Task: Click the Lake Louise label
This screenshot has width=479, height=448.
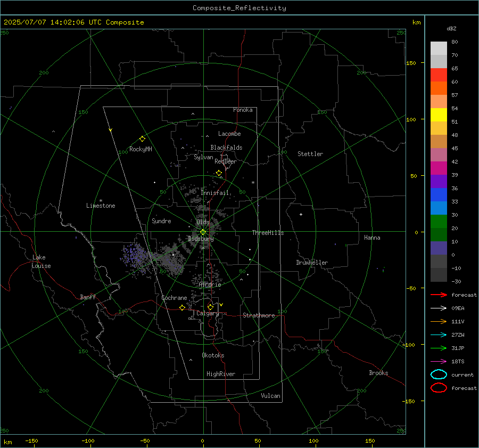Action: pyautogui.click(x=41, y=262)
